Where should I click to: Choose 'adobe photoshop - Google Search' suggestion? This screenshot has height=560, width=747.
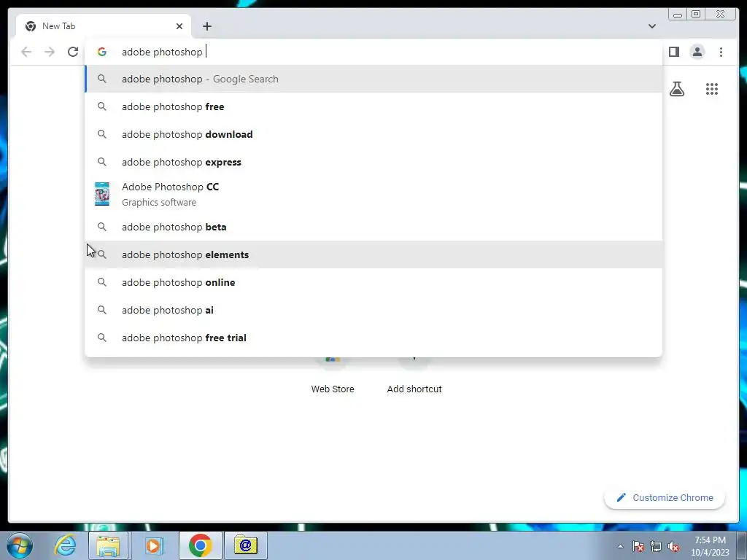point(373,79)
